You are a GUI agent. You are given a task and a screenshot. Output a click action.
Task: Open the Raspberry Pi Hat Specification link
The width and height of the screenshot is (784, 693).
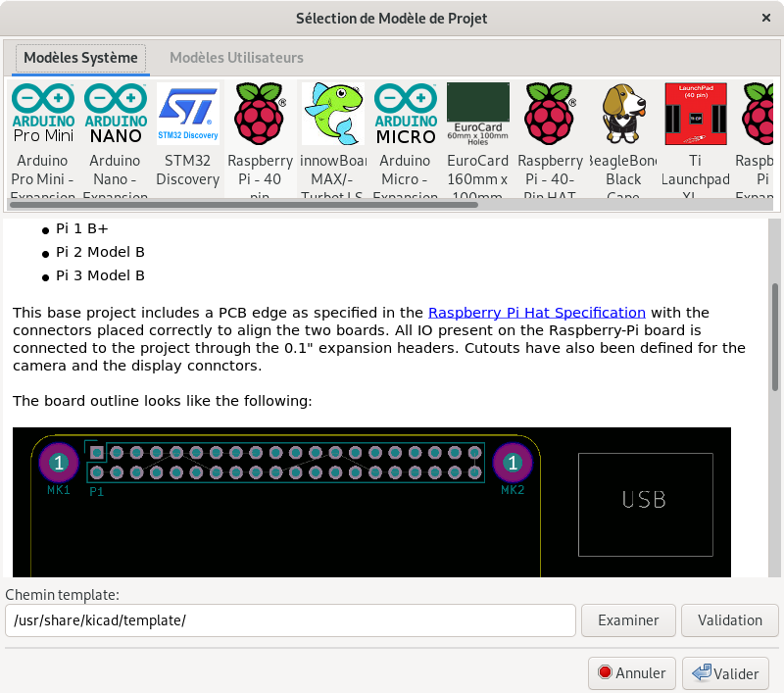click(537, 313)
